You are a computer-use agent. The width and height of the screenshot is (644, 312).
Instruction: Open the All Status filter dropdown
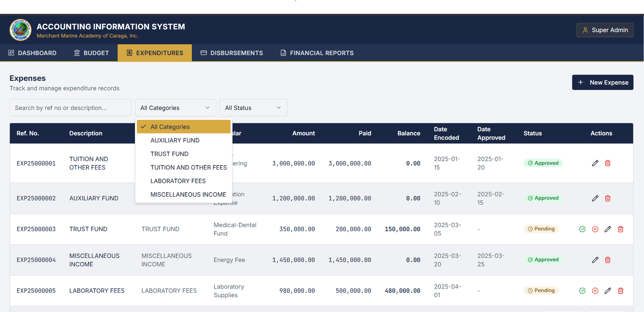point(253,108)
